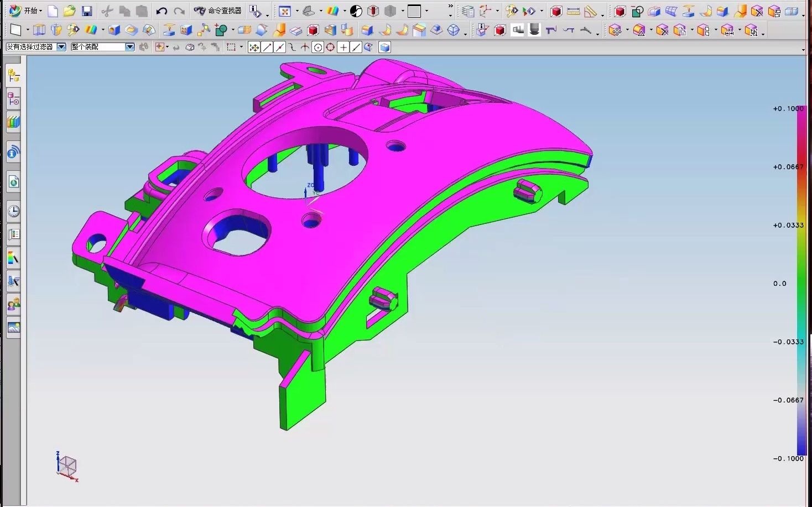This screenshot has height=507, width=812.
Task: Toggle End Point snap option
Action: click(x=267, y=48)
